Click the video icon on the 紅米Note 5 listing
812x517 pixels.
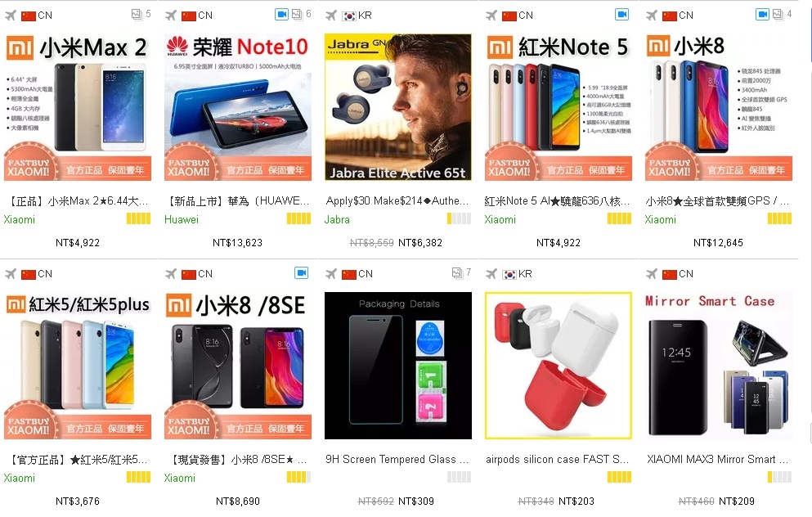pos(622,15)
